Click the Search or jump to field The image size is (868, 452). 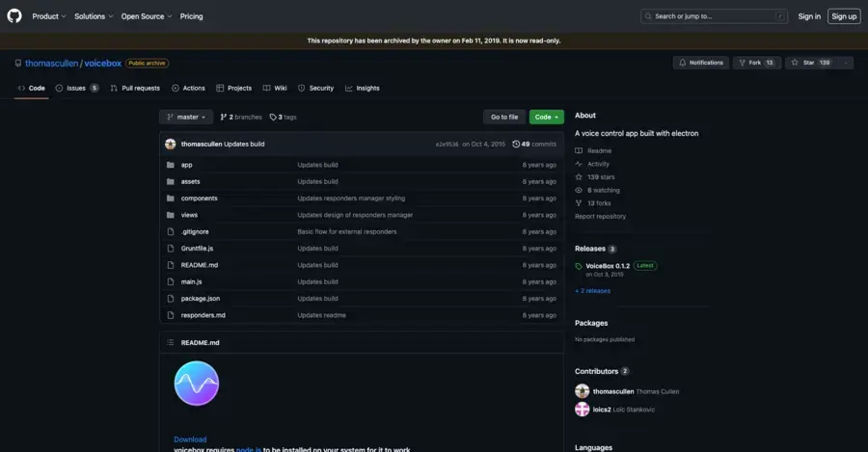(714, 16)
